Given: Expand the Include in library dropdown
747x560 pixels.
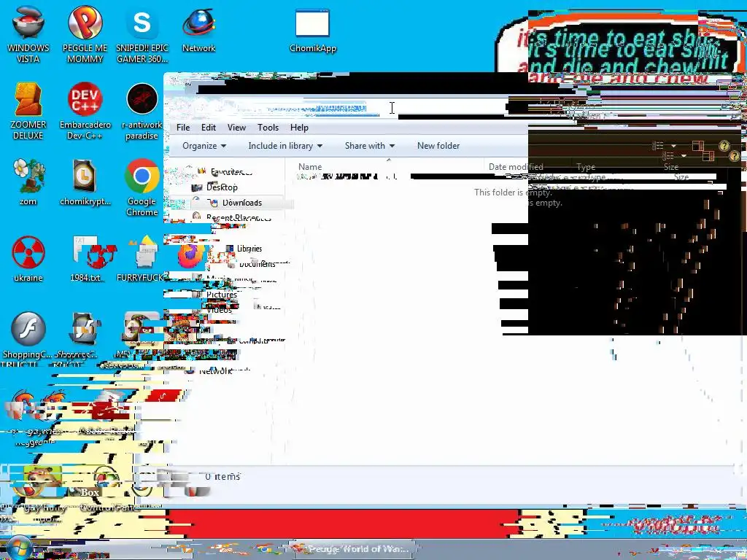Looking at the screenshot, I should (285, 146).
